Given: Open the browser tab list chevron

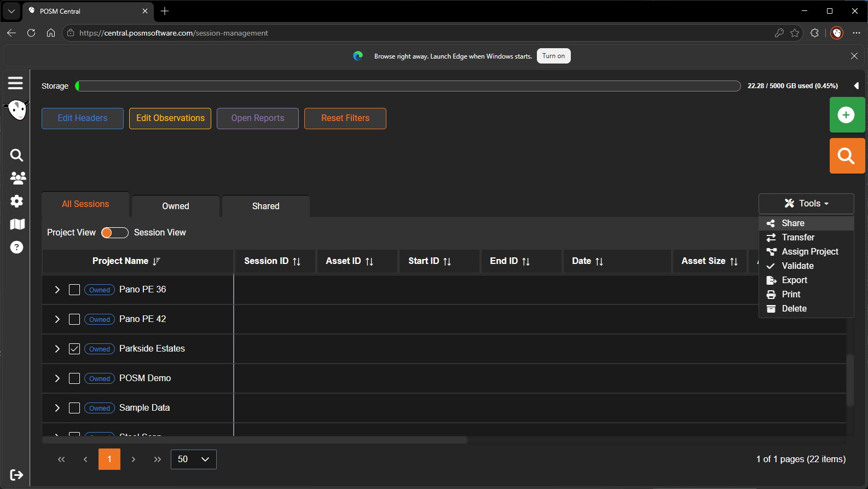Looking at the screenshot, I should (x=11, y=11).
